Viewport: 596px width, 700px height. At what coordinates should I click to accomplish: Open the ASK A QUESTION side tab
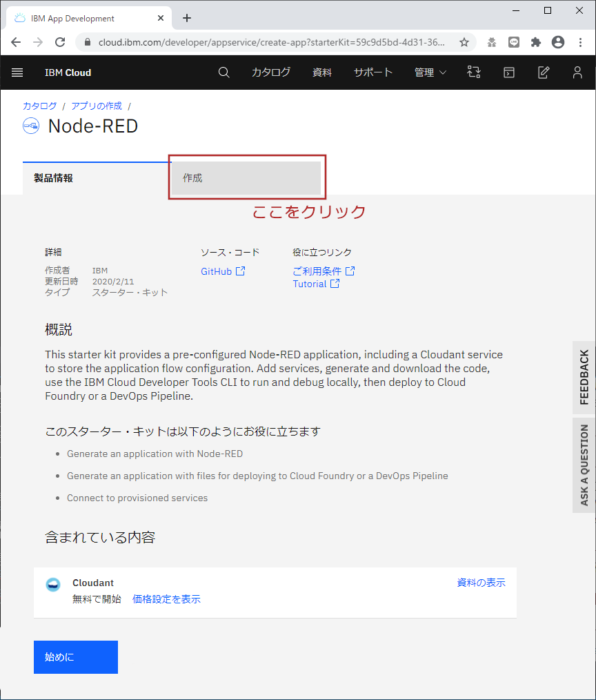584,465
